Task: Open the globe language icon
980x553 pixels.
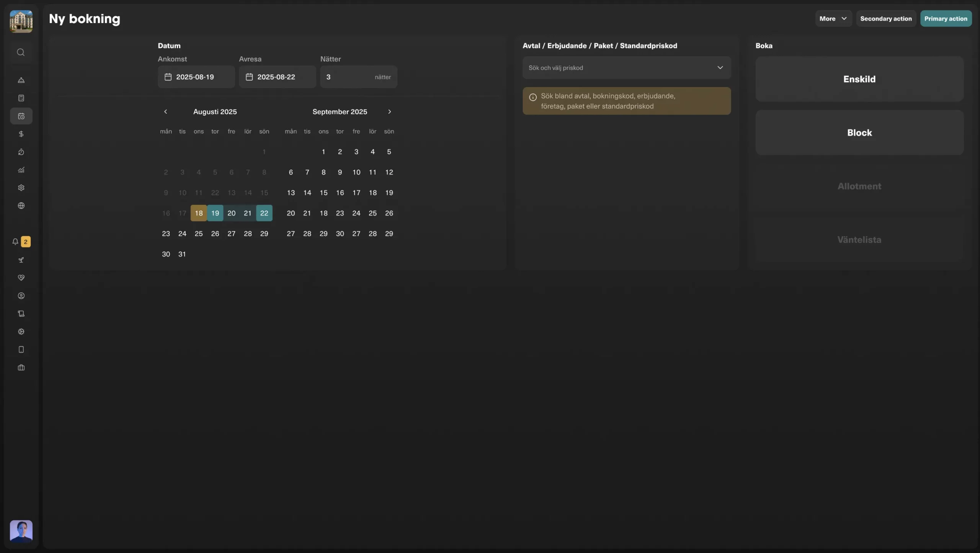Action: click(x=21, y=206)
